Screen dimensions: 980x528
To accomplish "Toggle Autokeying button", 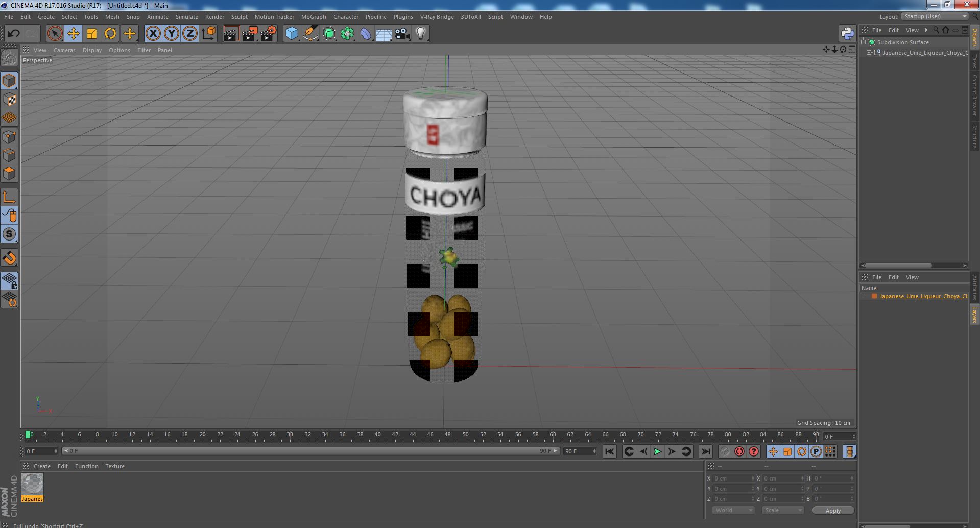I will tap(739, 451).
